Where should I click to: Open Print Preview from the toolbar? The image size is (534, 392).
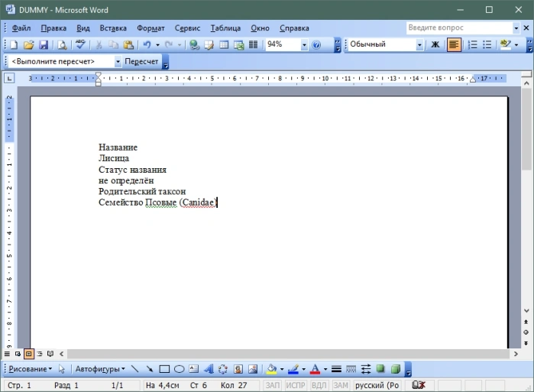(62, 44)
